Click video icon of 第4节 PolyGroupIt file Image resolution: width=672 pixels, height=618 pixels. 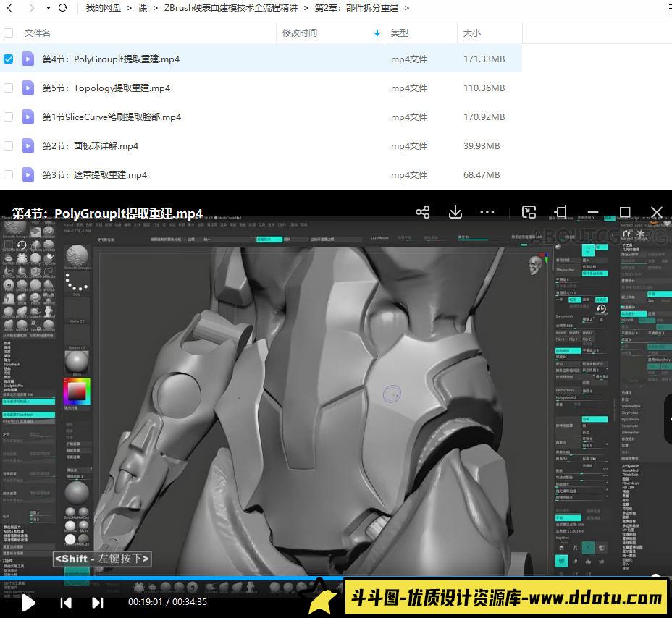click(x=28, y=59)
